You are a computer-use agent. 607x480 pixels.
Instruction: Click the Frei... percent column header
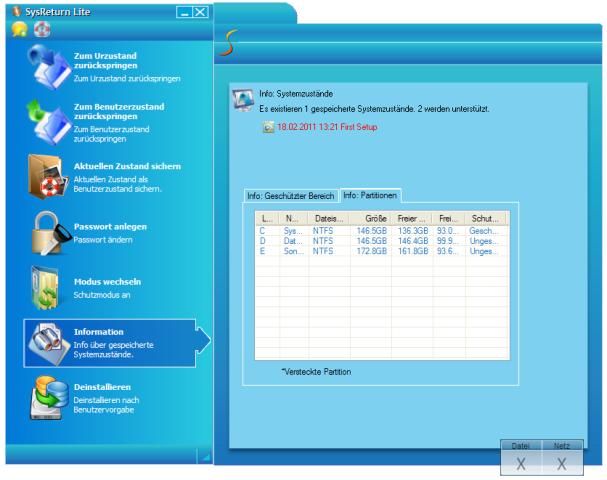(x=449, y=218)
